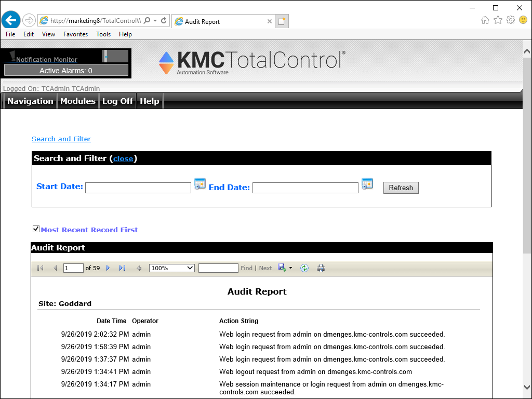Open browser favorites star icon

pos(498,20)
